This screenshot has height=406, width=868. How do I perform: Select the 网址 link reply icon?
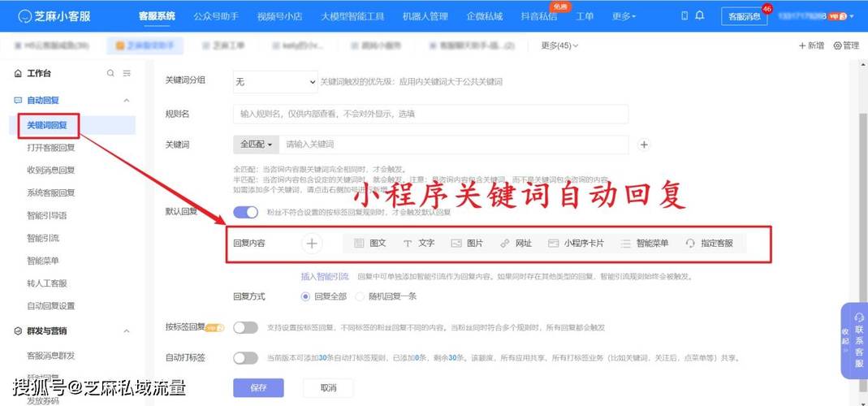(505, 243)
